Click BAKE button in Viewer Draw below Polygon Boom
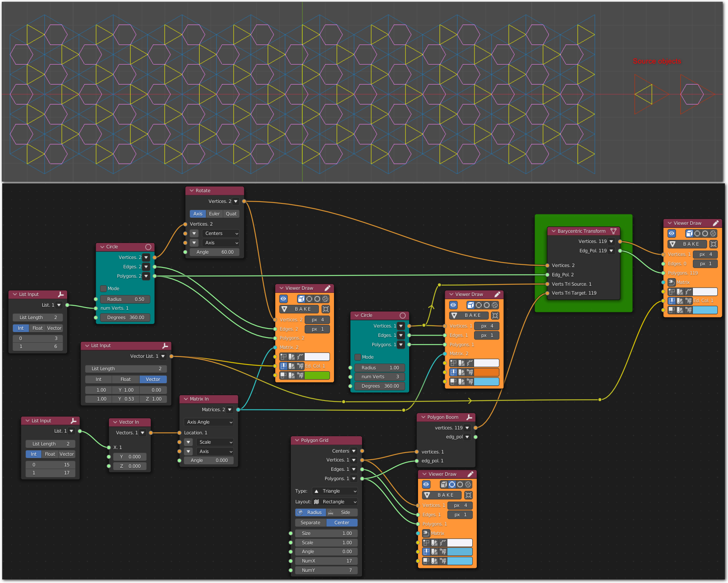728x583 pixels. pos(442,495)
